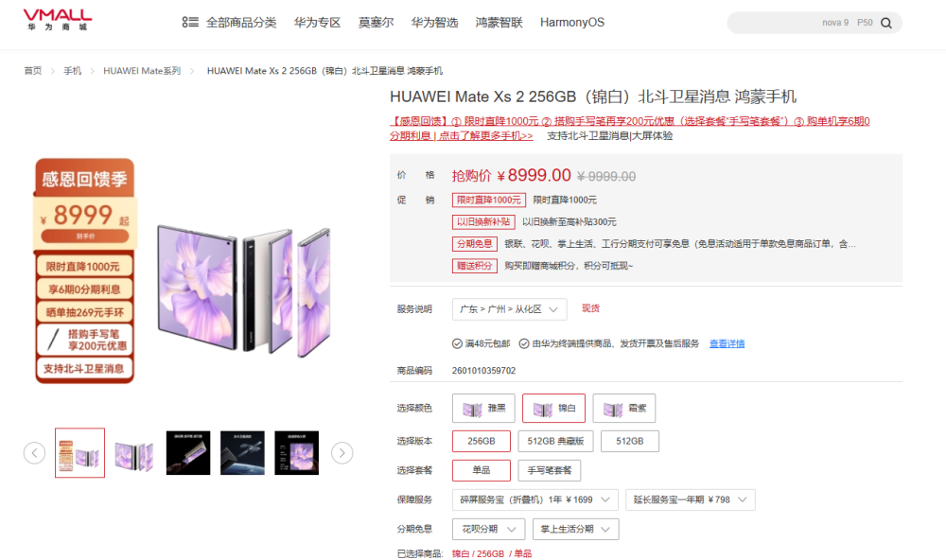Open the all categories list icon
Image resolution: width=946 pixels, height=560 pixels.
click(x=190, y=23)
